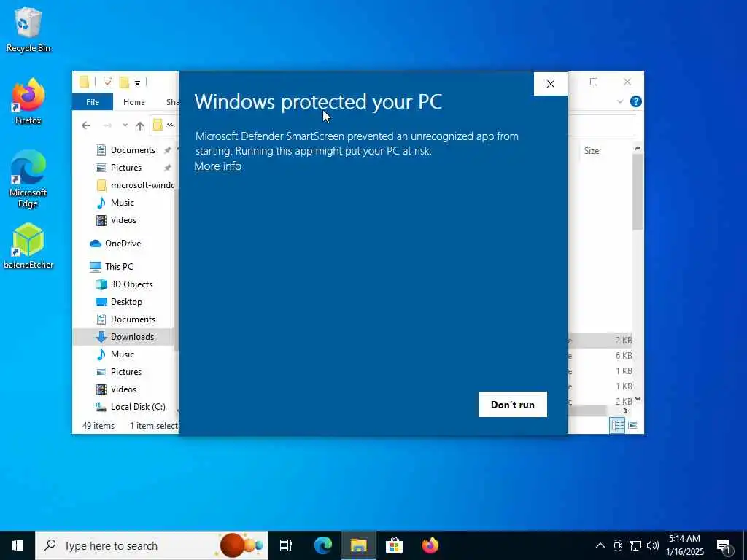Open the Recycle Bin desktop icon
The image size is (747, 560).
[x=28, y=29]
